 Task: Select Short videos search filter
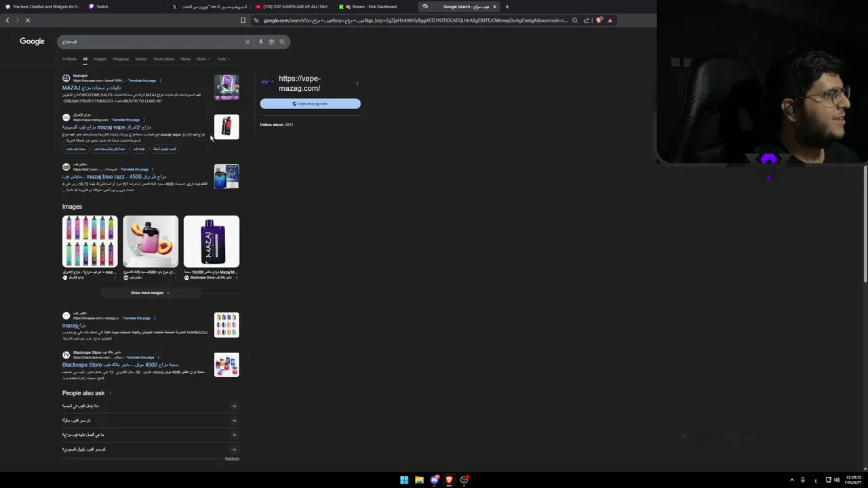pyautogui.click(x=163, y=59)
